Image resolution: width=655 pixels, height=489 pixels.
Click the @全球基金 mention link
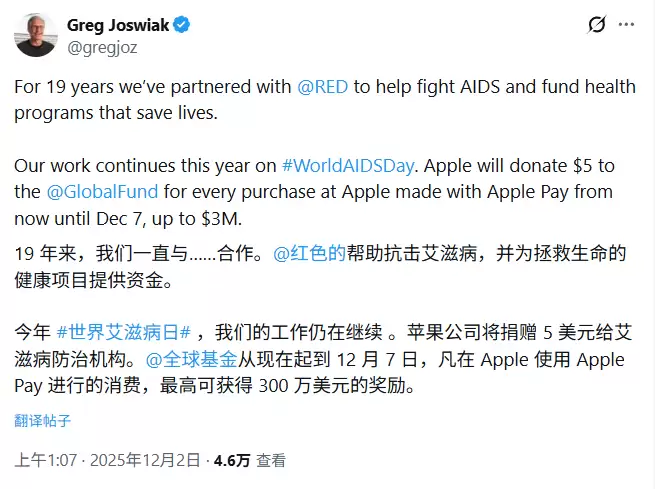(x=192, y=359)
